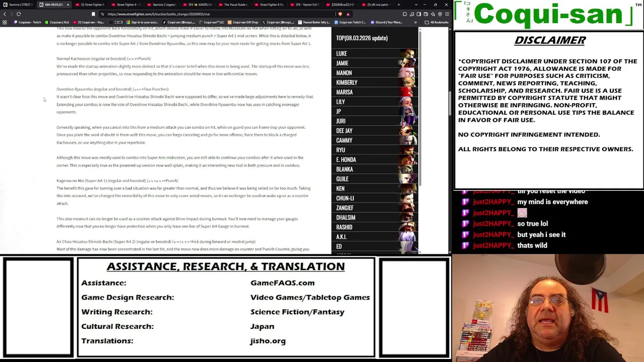Open the Brave Shields lion icon
Screen dimensions: 644x362
(341, 14)
